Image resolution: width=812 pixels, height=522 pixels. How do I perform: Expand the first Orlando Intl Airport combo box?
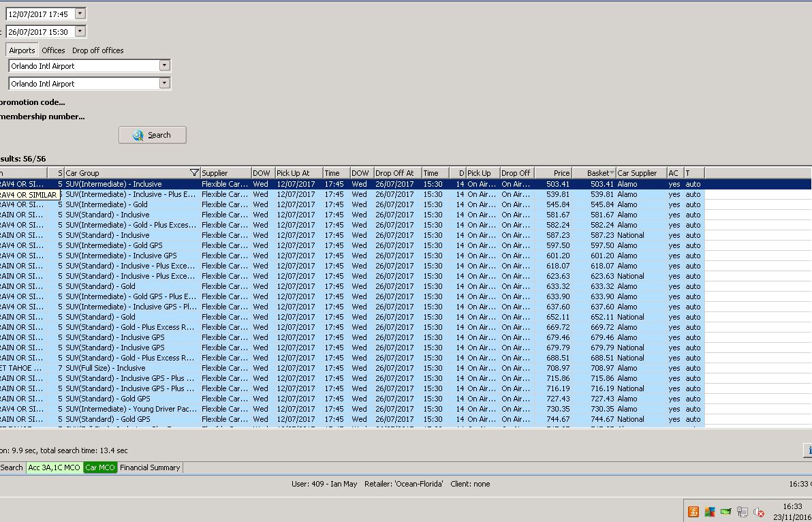tap(165, 66)
